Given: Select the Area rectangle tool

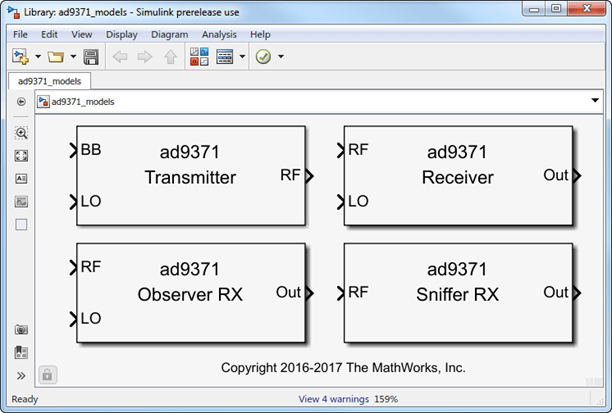Looking at the screenshot, I should (21, 224).
